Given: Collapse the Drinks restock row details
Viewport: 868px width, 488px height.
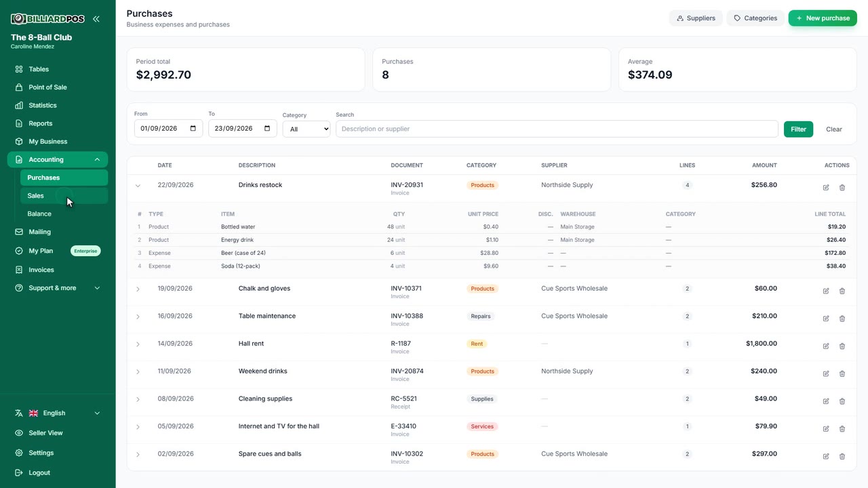Looking at the screenshot, I should [138, 186].
